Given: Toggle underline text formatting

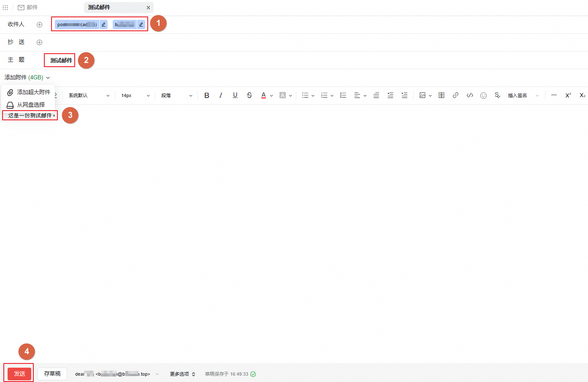Looking at the screenshot, I should [235, 95].
